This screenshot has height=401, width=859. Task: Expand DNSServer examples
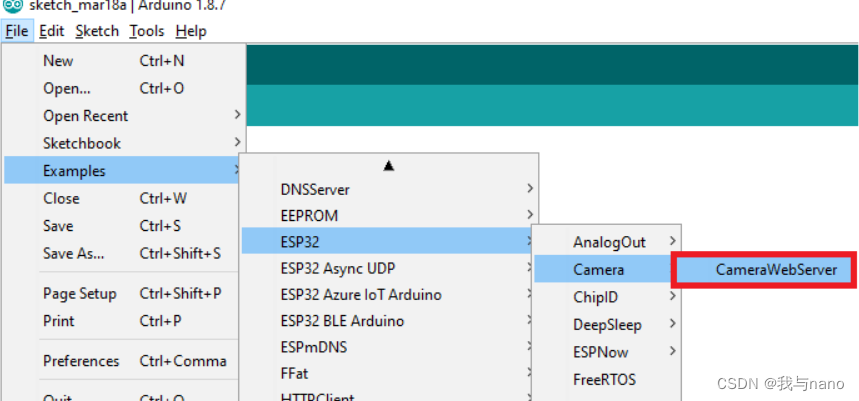[389, 190]
